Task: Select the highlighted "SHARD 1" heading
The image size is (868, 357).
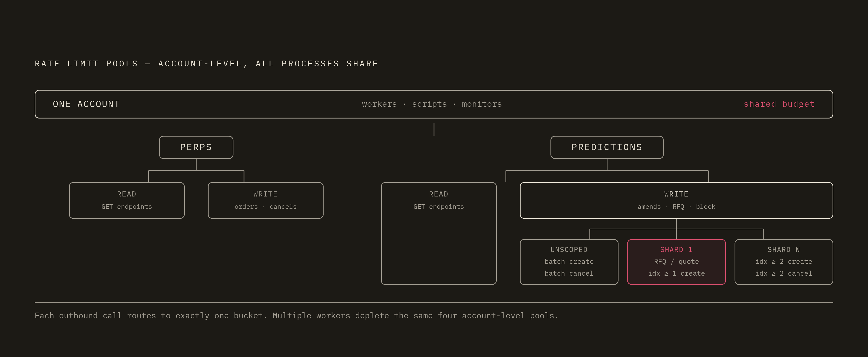Action: click(x=676, y=250)
